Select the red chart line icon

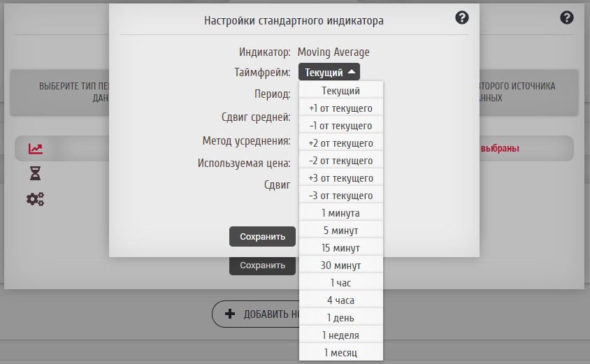(35, 148)
